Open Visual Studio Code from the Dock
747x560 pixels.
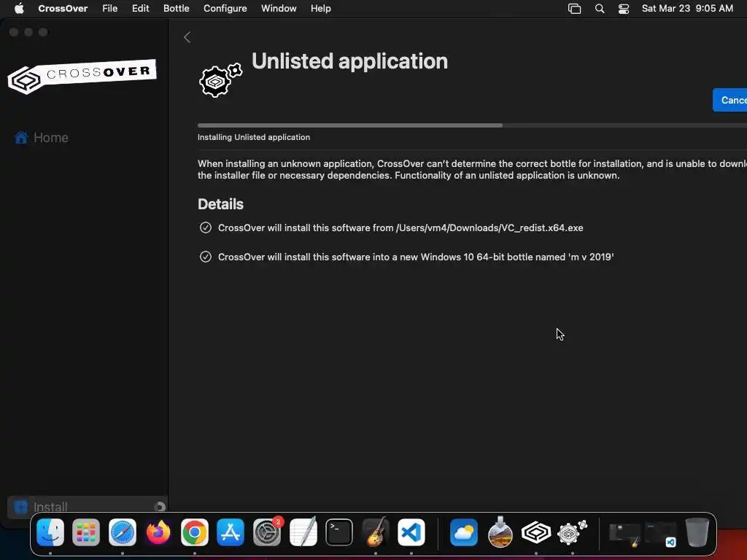411,532
